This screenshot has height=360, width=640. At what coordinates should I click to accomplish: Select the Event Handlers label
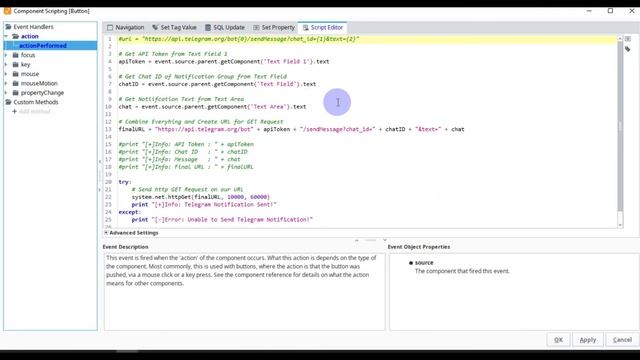[33, 27]
